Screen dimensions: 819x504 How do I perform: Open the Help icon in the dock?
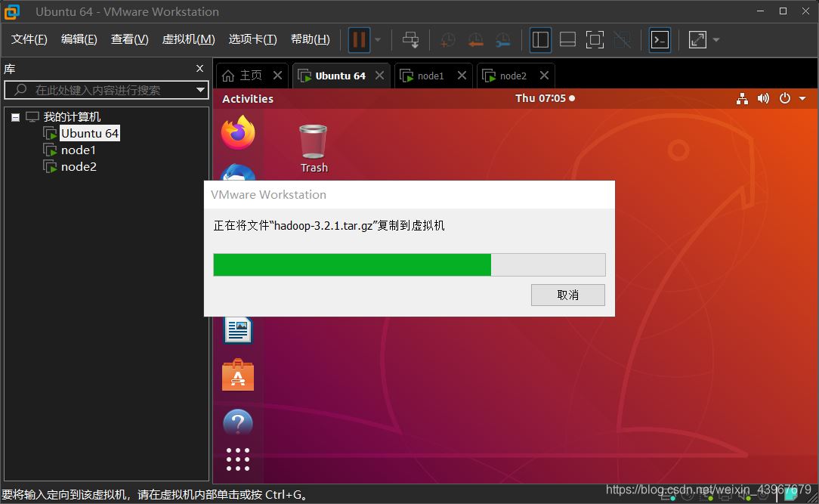pos(238,423)
